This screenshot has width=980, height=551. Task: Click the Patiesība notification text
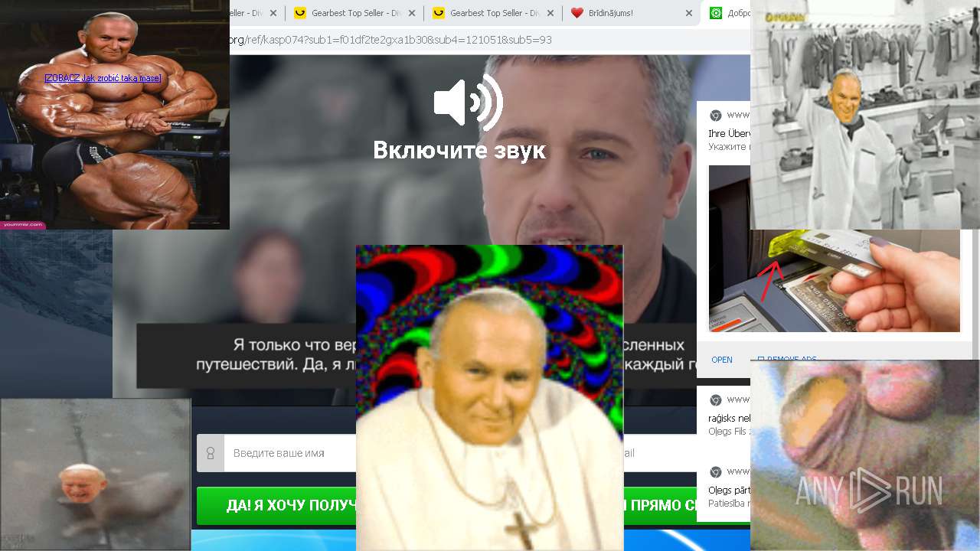(729, 504)
